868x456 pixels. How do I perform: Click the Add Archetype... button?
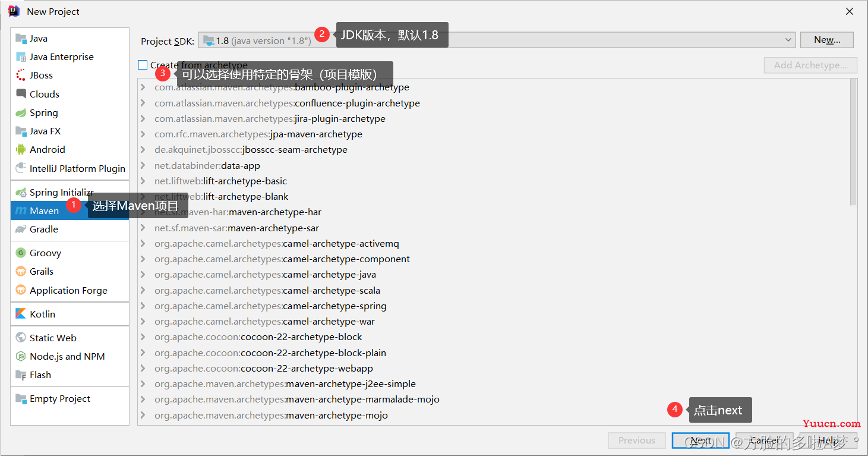pos(810,65)
